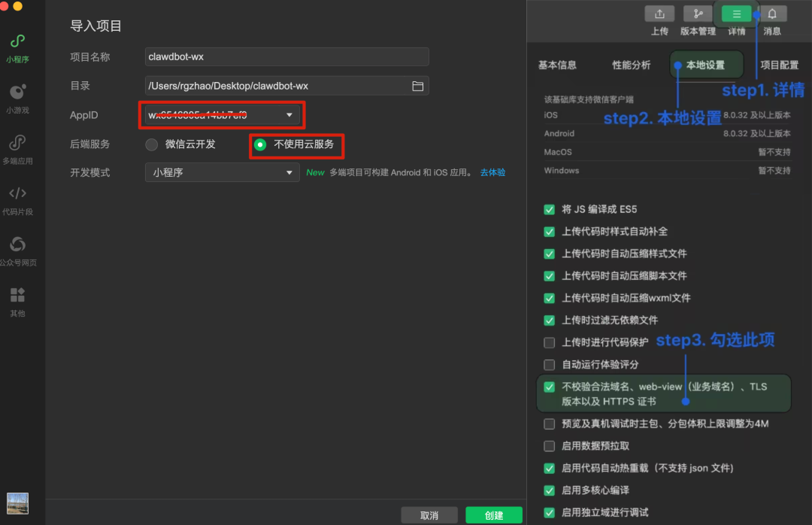This screenshot has height=525, width=812.
Task: Switch to the 性能分析 tab
Action: [632, 65]
